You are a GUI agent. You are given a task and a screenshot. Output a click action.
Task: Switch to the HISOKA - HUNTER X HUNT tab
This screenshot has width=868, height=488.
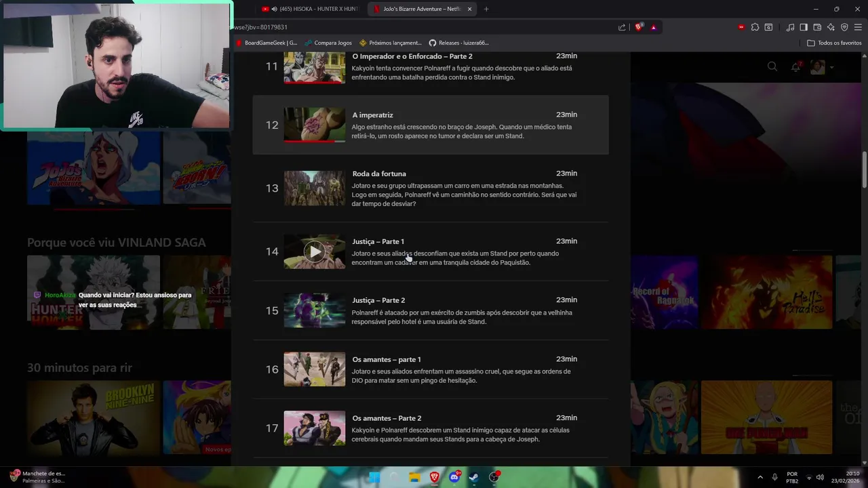tap(311, 9)
